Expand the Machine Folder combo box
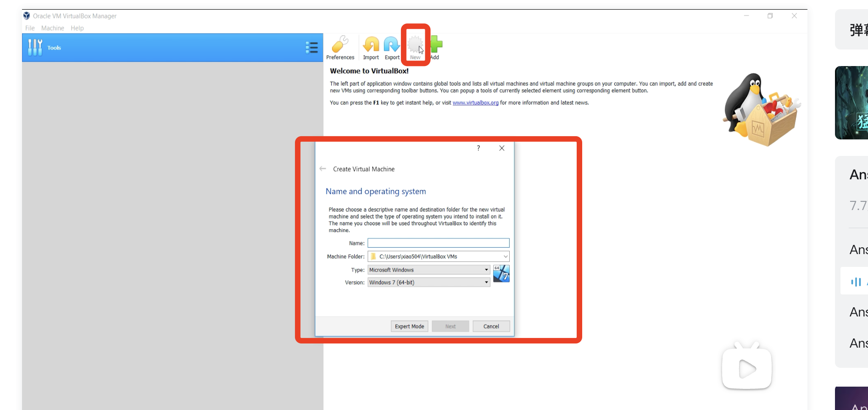This screenshot has height=410, width=868. pos(438,256)
